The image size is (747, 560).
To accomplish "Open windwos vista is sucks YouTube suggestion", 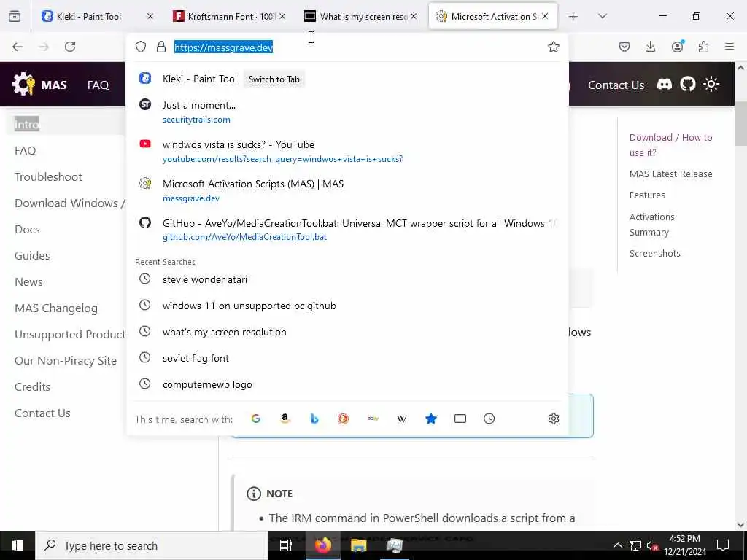I will [x=348, y=151].
